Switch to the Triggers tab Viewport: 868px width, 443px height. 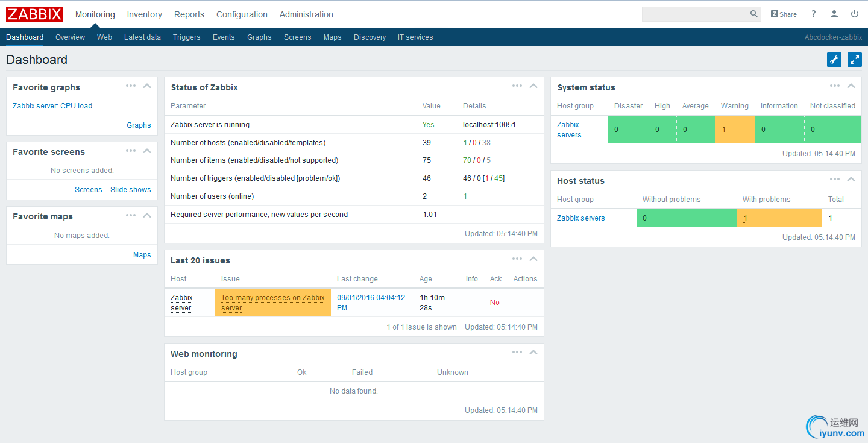point(186,37)
